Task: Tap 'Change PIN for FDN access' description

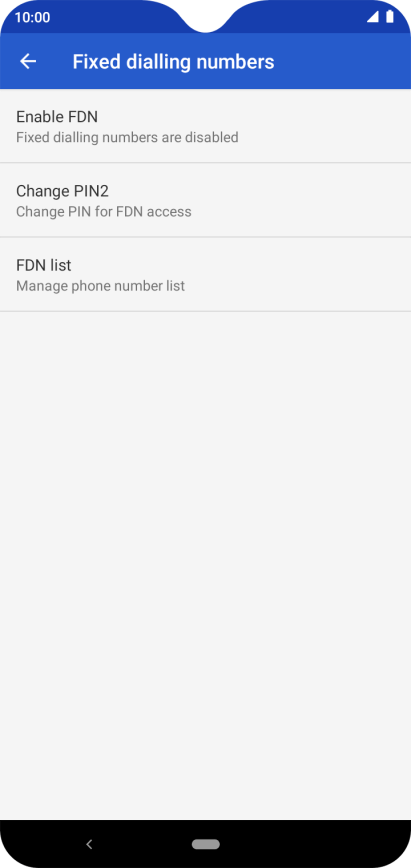Action: pos(104,211)
